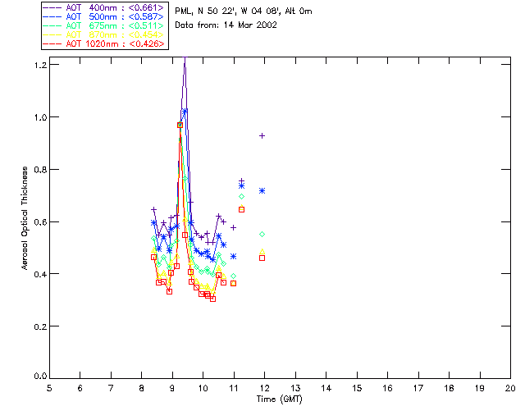The image size is (525, 420).
Task: Click the x-axis tick label 20
Action: coord(510,388)
